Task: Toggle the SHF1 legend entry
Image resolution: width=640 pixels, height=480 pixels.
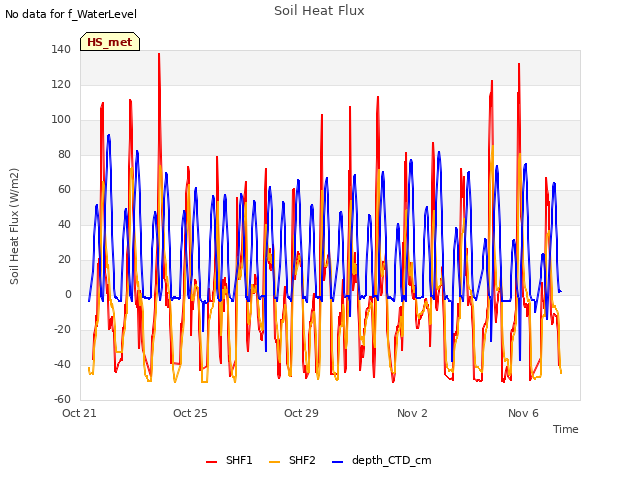Action: (x=229, y=460)
